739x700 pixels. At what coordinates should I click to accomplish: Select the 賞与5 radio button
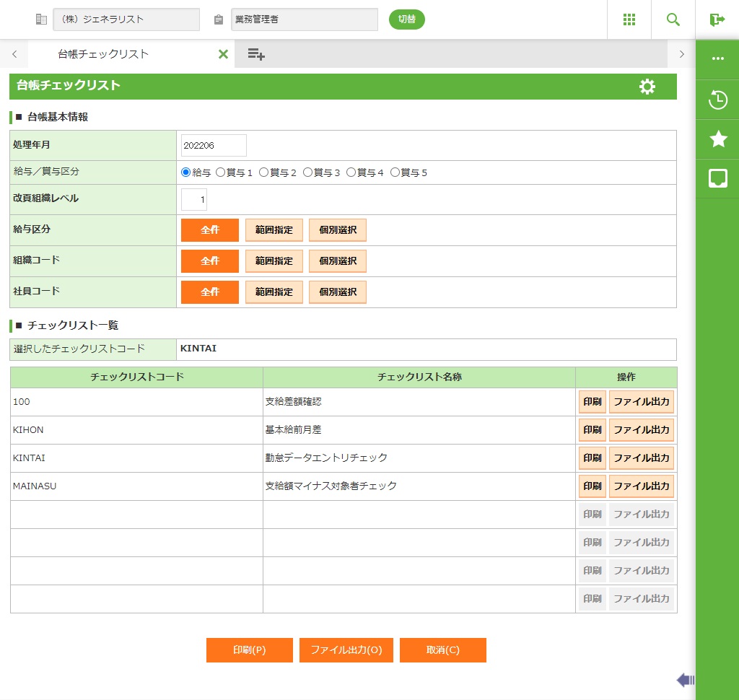tap(395, 172)
